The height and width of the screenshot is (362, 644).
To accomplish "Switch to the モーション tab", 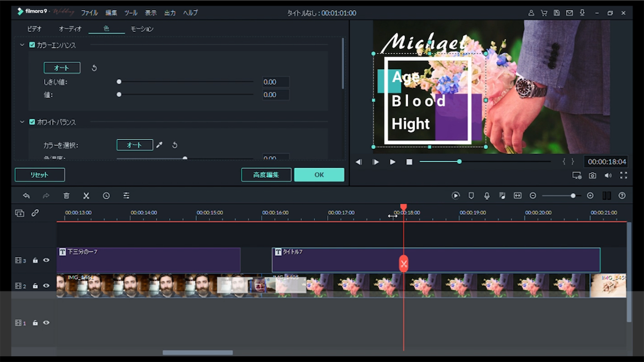I will click(x=142, y=29).
